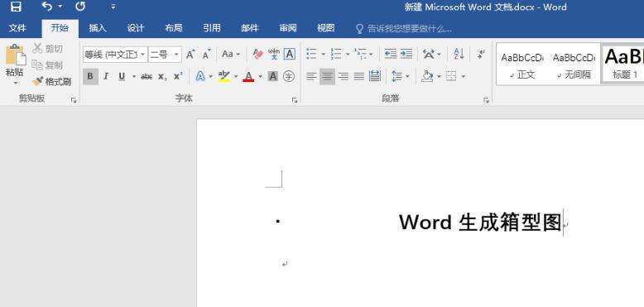Apply character border icon

point(290,54)
